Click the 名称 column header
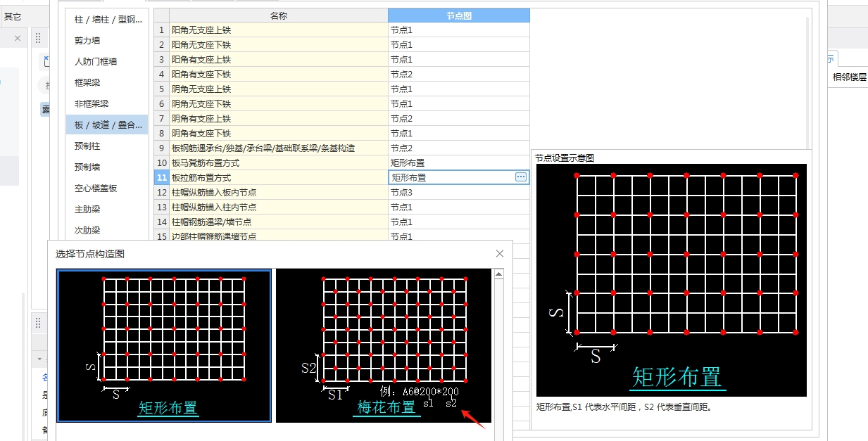 pyautogui.click(x=279, y=15)
